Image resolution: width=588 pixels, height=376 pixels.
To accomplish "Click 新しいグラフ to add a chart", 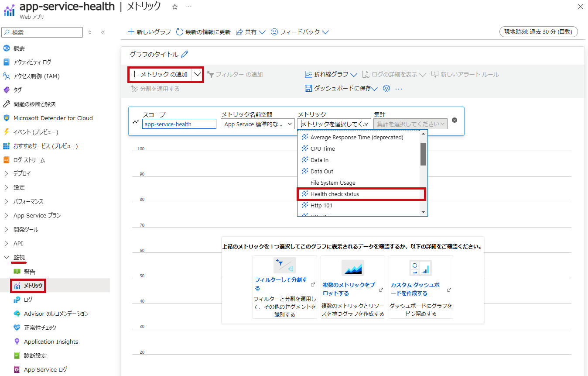I will [x=149, y=32].
